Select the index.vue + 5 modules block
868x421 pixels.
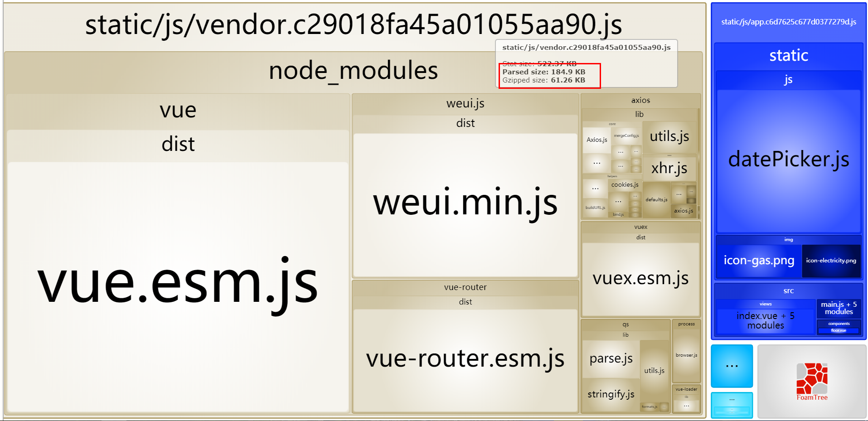766,321
